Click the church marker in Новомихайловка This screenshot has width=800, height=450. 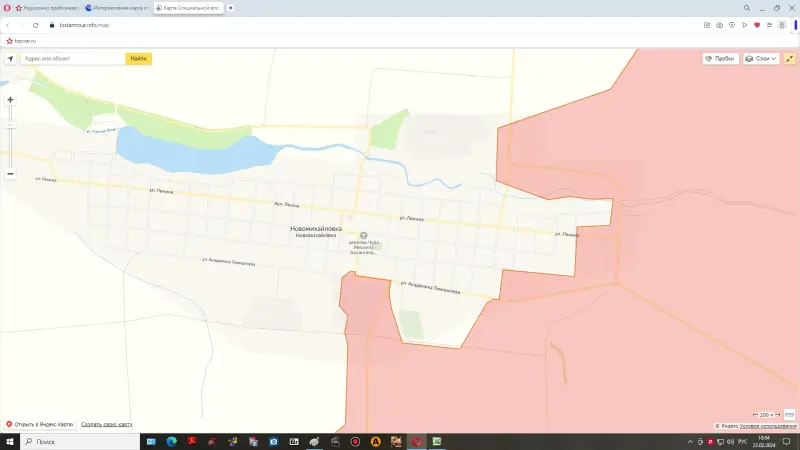pyautogui.click(x=363, y=235)
